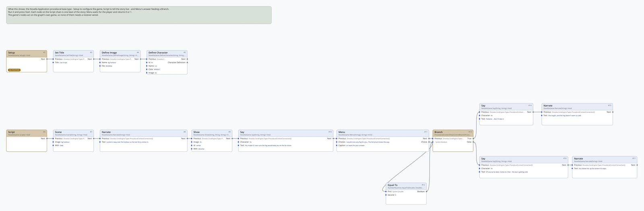Edit the Second value in Equal To
Screen dimensions: 644x211
tap(396, 195)
